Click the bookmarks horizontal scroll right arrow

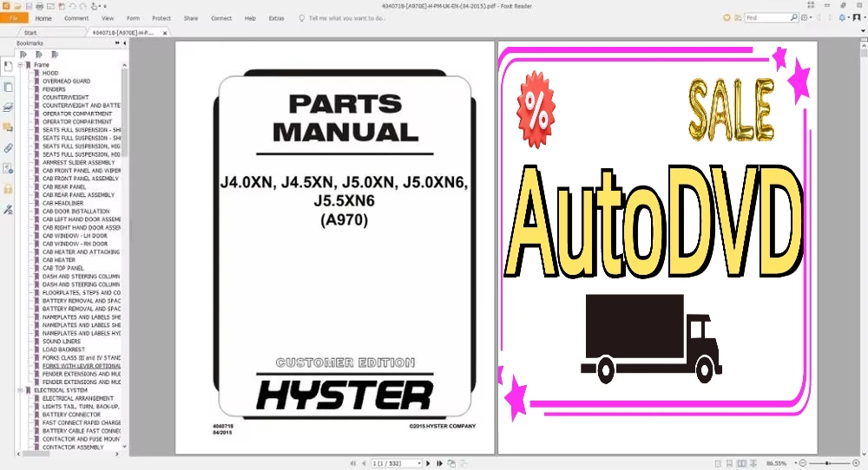116,454
